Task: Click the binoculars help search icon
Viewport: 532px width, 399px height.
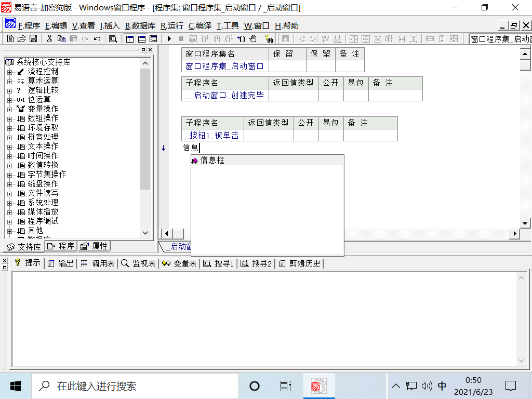Action: point(269,38)
